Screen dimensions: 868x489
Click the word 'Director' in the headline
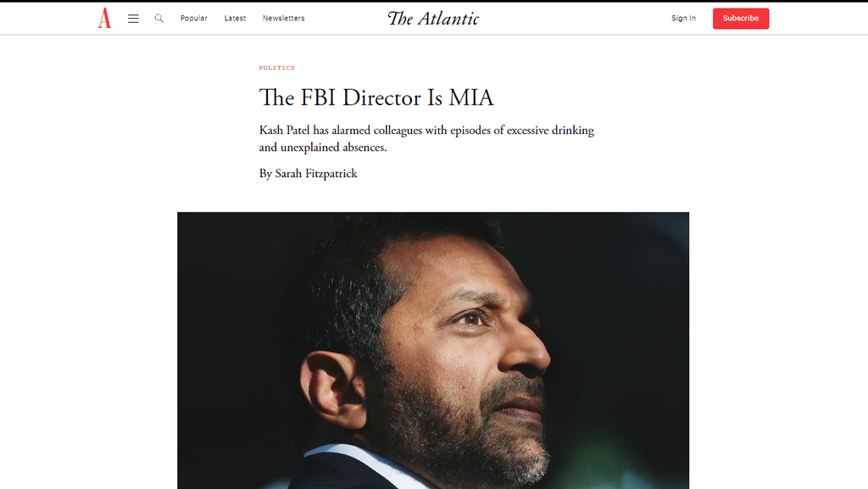[x=381, y=98]
